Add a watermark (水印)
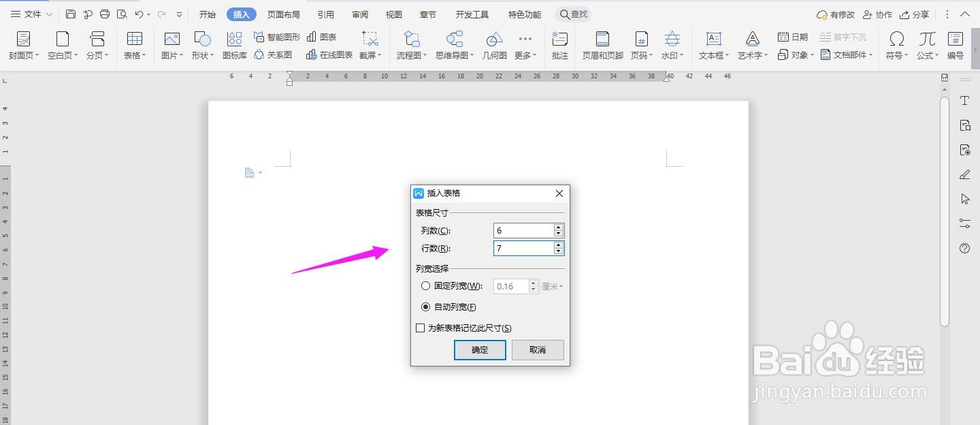980x425 pixels. point(672,46)
